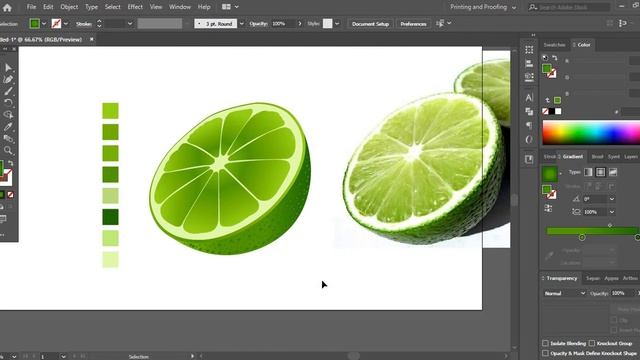Click the gradient preview thumbnail
Image resolution: width=640 pixels, height=360 pixels.
point(550,174)
